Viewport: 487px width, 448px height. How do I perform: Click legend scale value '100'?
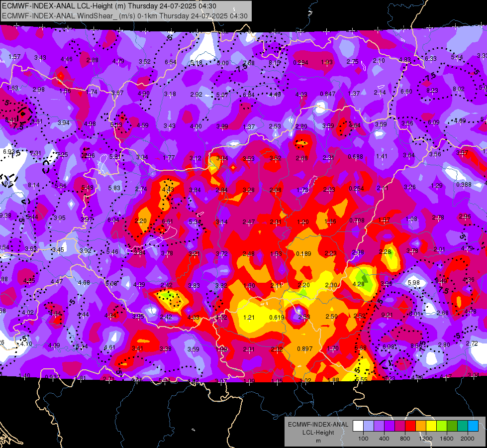[363, 439]
